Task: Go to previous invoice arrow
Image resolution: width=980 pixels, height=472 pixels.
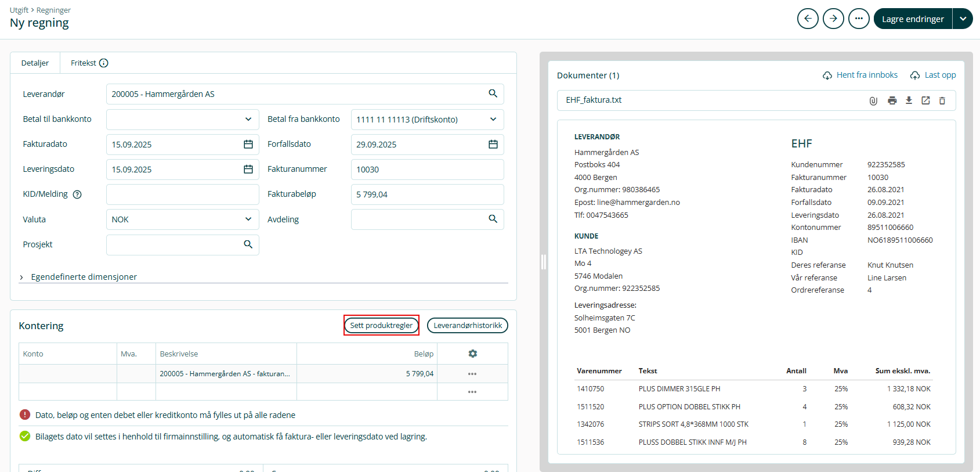Action: 808,19
